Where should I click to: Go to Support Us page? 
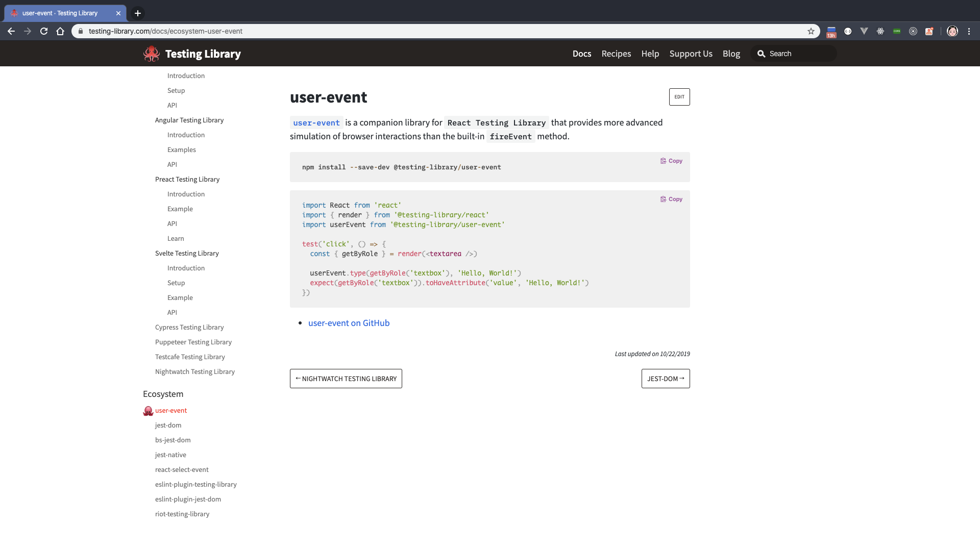pos(691,54)
